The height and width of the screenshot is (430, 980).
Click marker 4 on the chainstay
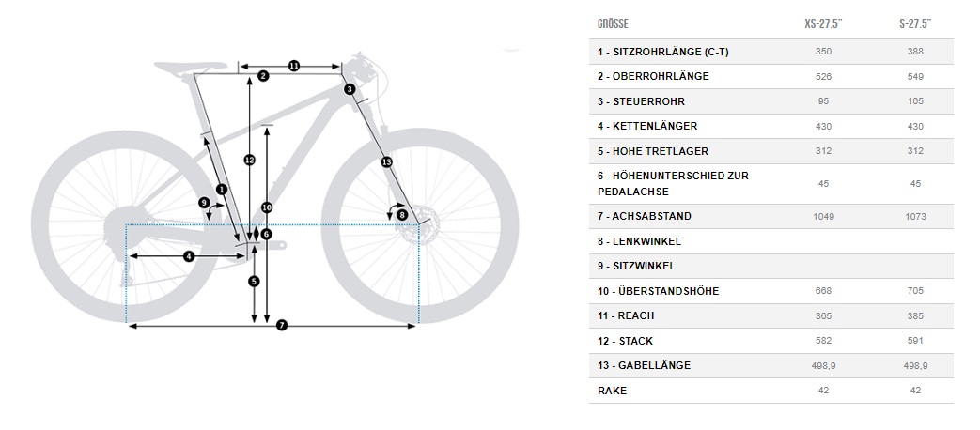pyautogui.click(x=188, y=255)
